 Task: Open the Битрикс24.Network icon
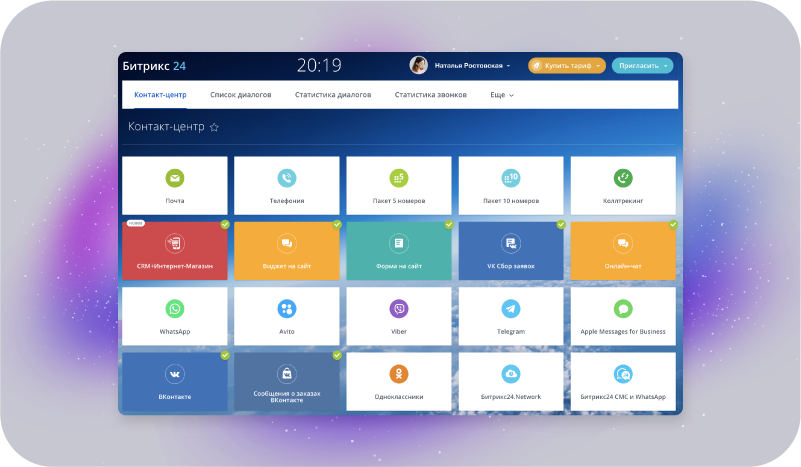[511, 375]
